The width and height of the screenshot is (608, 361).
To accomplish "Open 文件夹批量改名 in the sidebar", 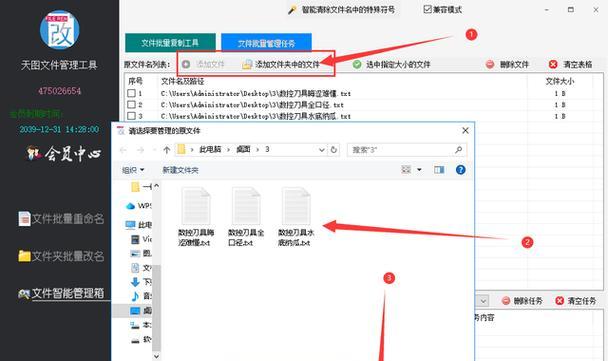I will tap(61, 256).
